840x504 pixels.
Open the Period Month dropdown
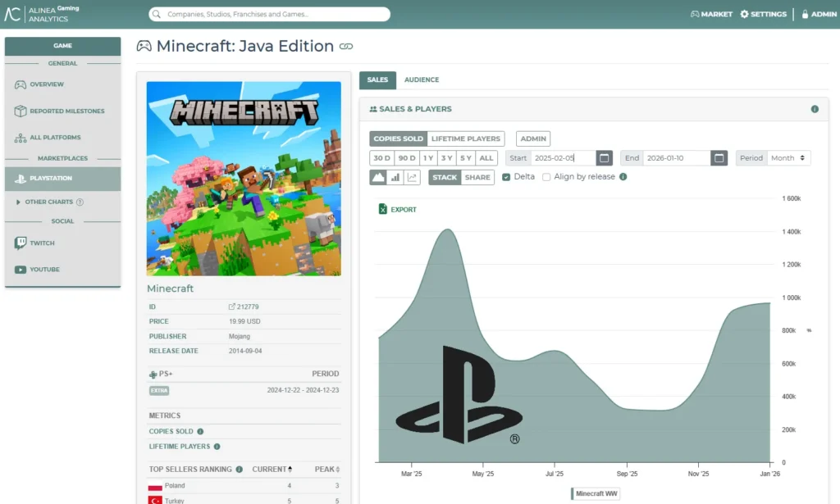pyautogui.click(x=786, y=158)
